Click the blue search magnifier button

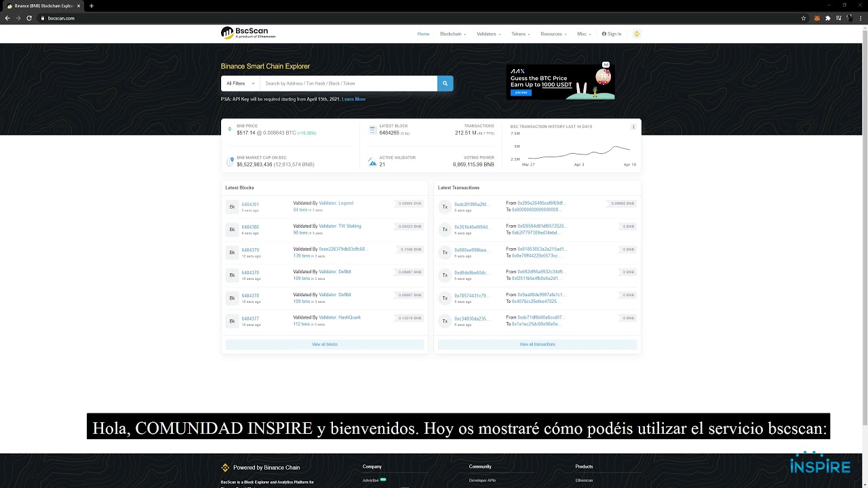[445, 83]
